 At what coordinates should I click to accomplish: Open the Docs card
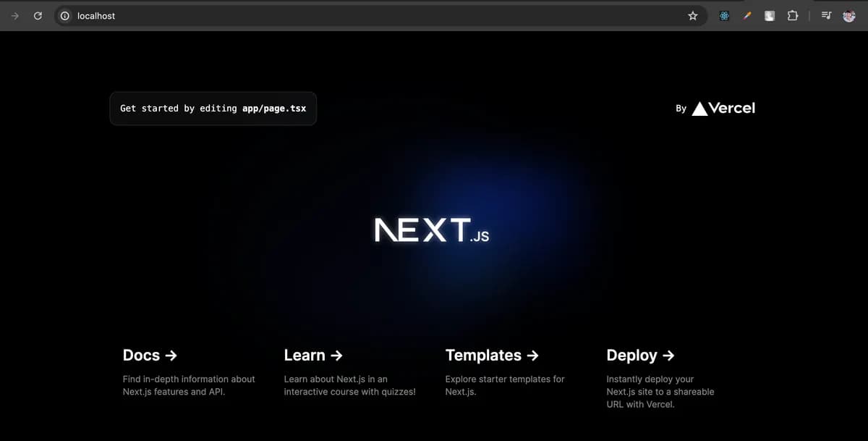(190, 373)
